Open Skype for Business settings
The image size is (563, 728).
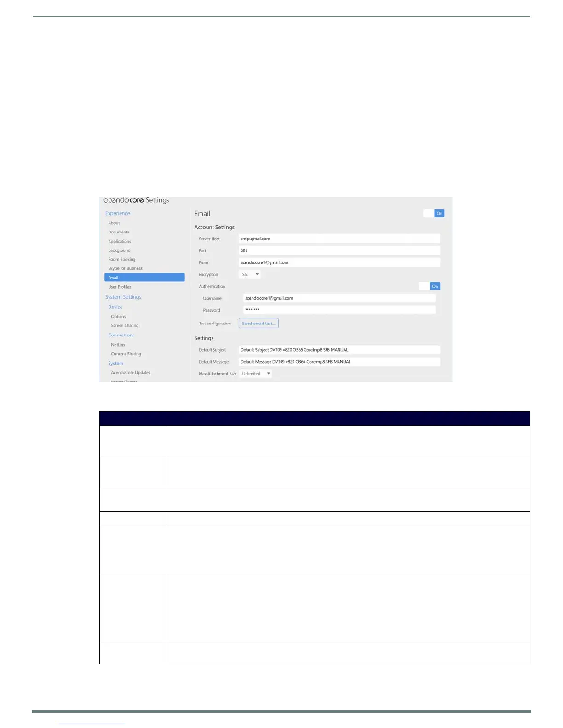tap(125, 268)
